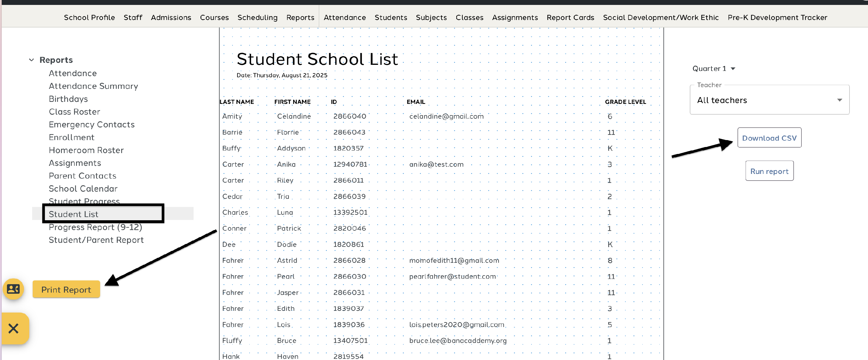This screenshot has height=360, width=868.
Task: Select Student/Parent Report
Action: click(96, 240)
